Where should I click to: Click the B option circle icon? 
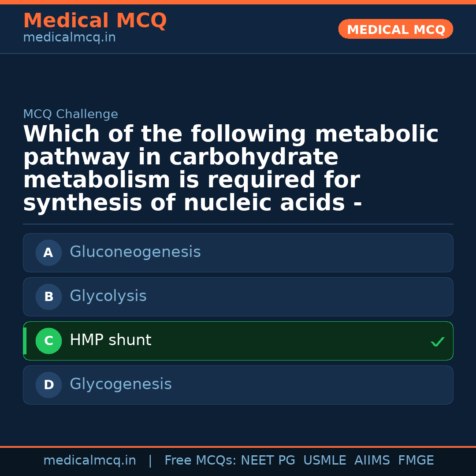point(48,297)
